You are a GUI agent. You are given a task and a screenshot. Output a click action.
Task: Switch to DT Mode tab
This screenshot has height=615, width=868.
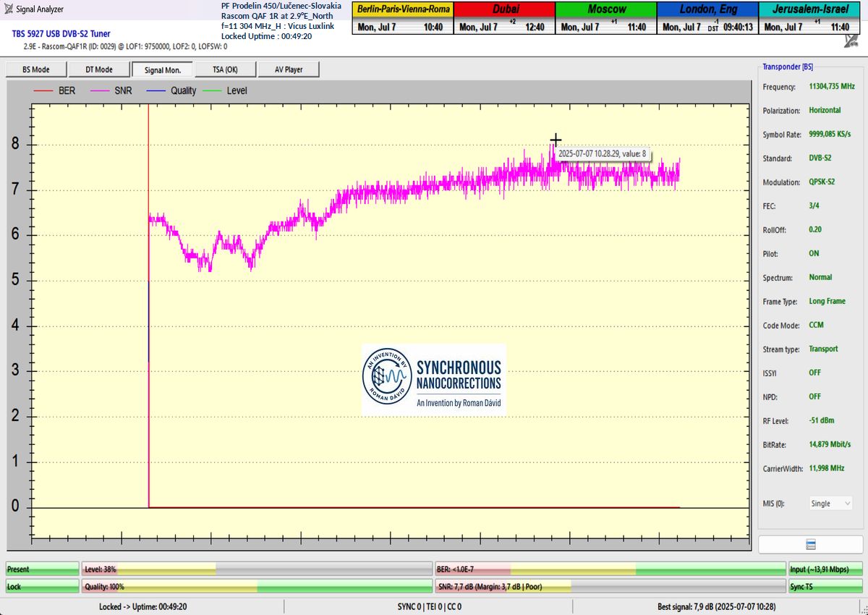click(x=98, y=69)
